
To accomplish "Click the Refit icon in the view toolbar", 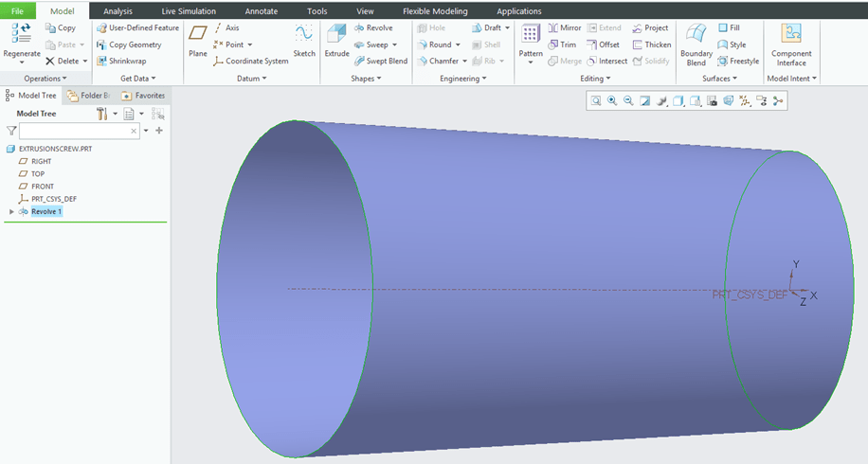I will (596, 100).
